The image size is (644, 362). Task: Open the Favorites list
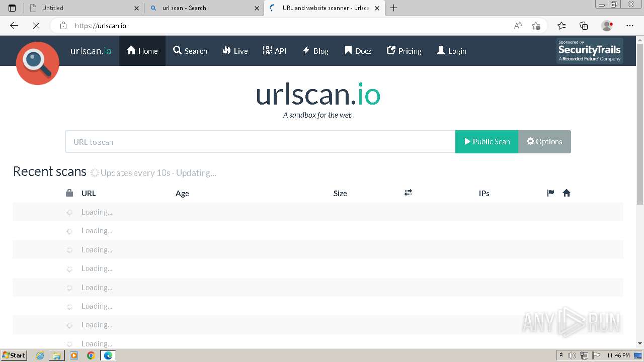561,26
